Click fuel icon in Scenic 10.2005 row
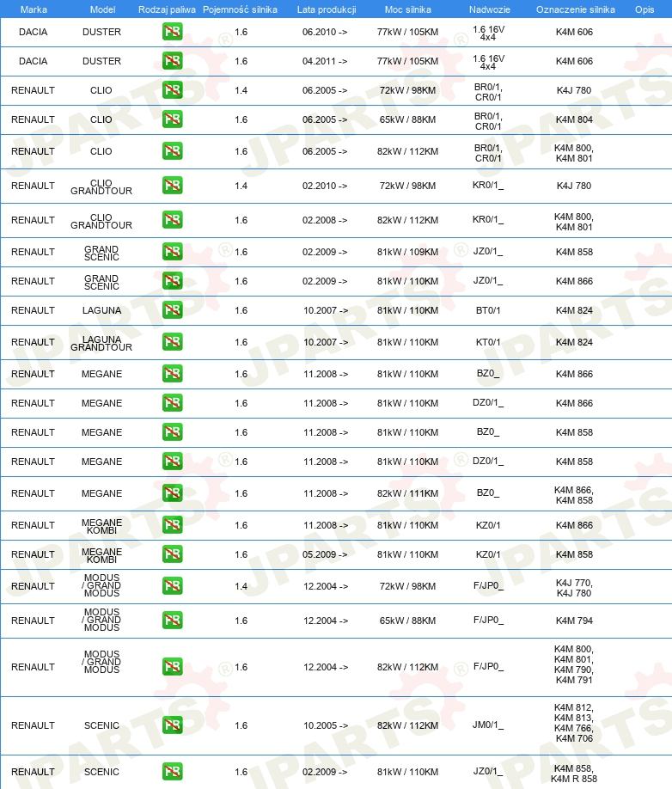The height and width of the screenshot is (789, 672). [173, 725]
